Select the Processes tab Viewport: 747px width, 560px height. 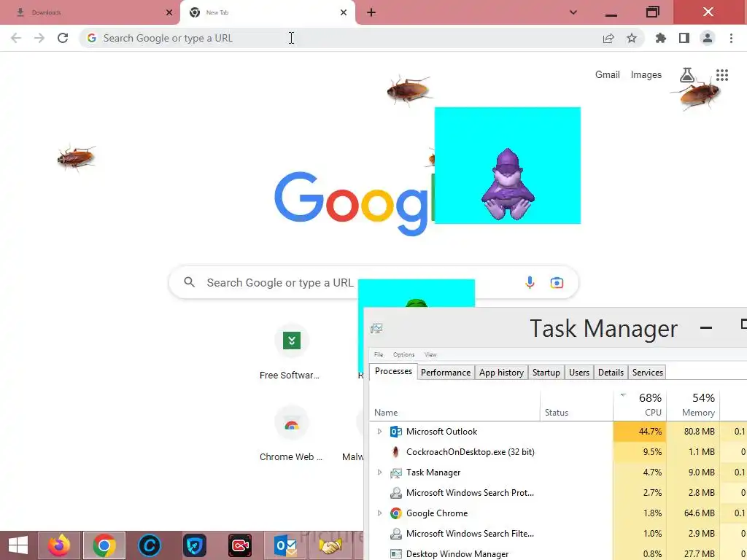[393, 371]
